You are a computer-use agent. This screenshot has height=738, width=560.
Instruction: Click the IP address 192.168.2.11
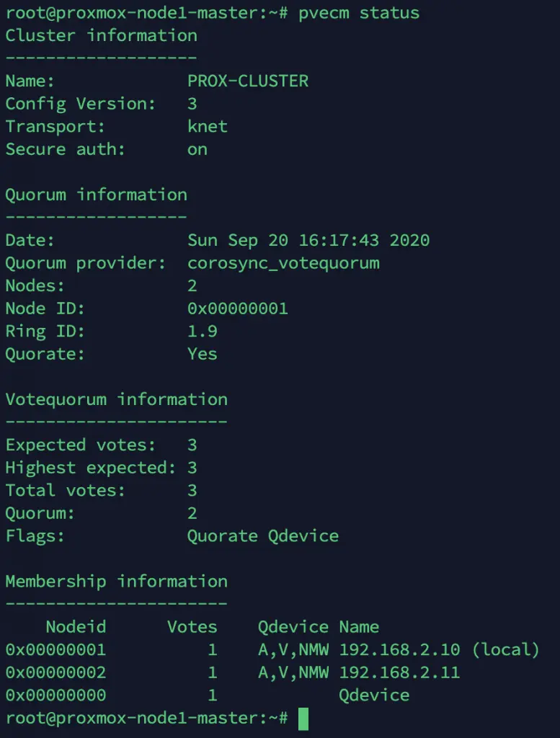click(399, 672)
